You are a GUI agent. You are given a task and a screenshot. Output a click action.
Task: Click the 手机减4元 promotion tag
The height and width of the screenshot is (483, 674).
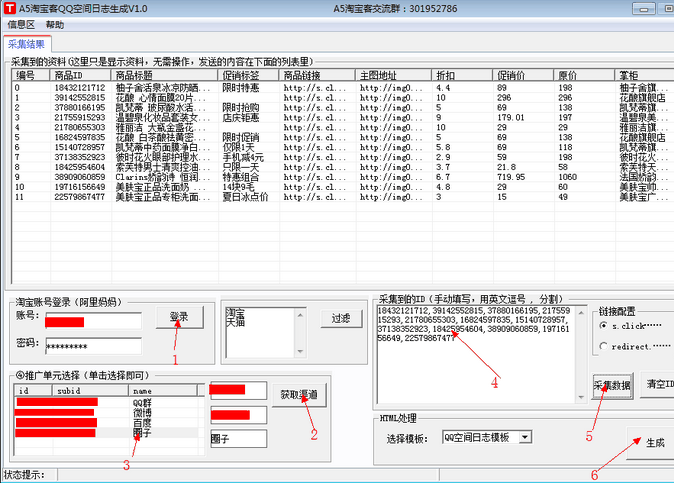pyautogui.click(x=243, y=157)
